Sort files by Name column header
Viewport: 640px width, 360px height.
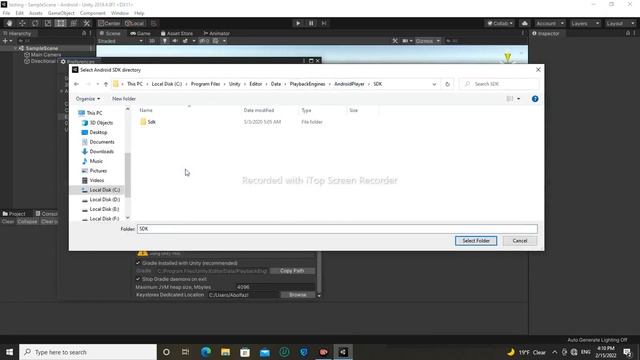(x=146, y=110)
